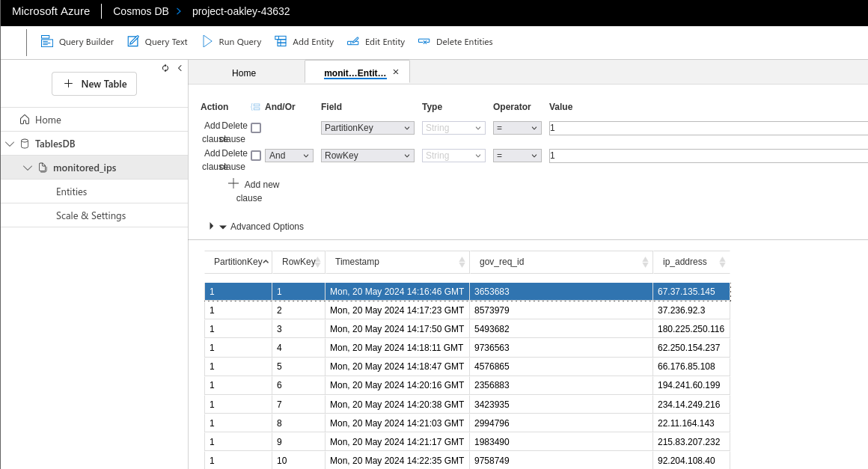Image resolution: width=868 pixels, height=469 pixels.
Task: Click project-oakley-43632 breadcrumb
Action: coord(241,11)
